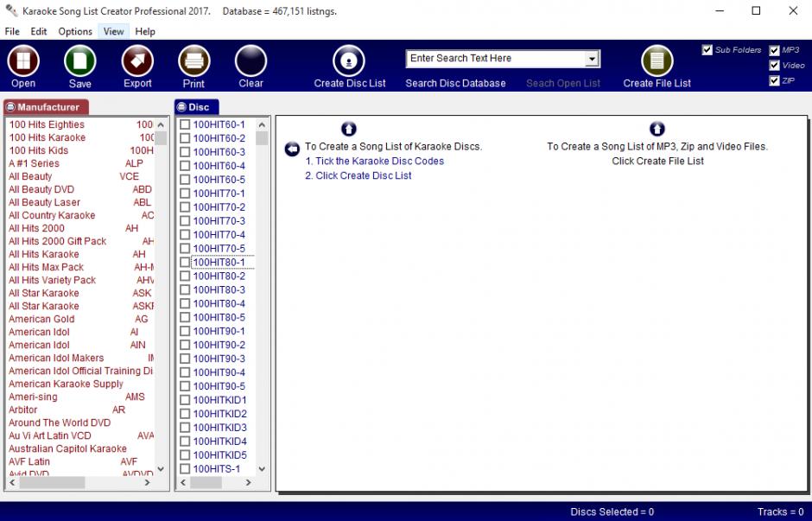The height and width of the screenshot is (521, 812).
Task: Click the green Save icon
Action: pos(79,60)
